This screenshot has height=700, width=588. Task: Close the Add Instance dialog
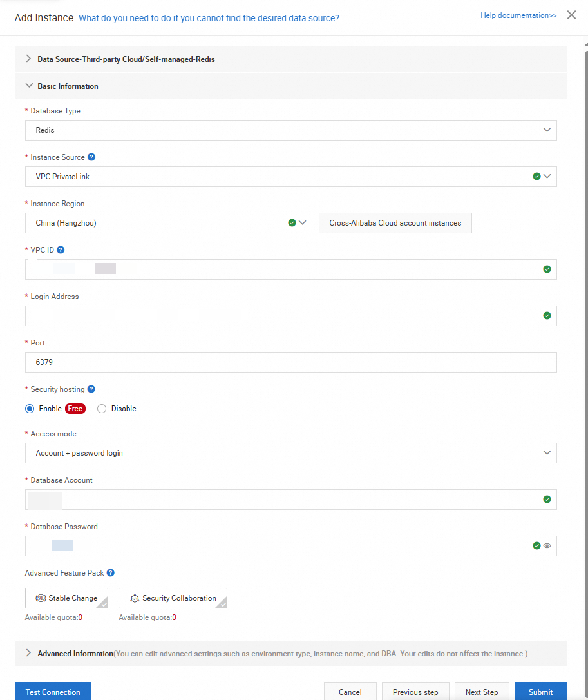pyautogui.click(x=571, y=15)
